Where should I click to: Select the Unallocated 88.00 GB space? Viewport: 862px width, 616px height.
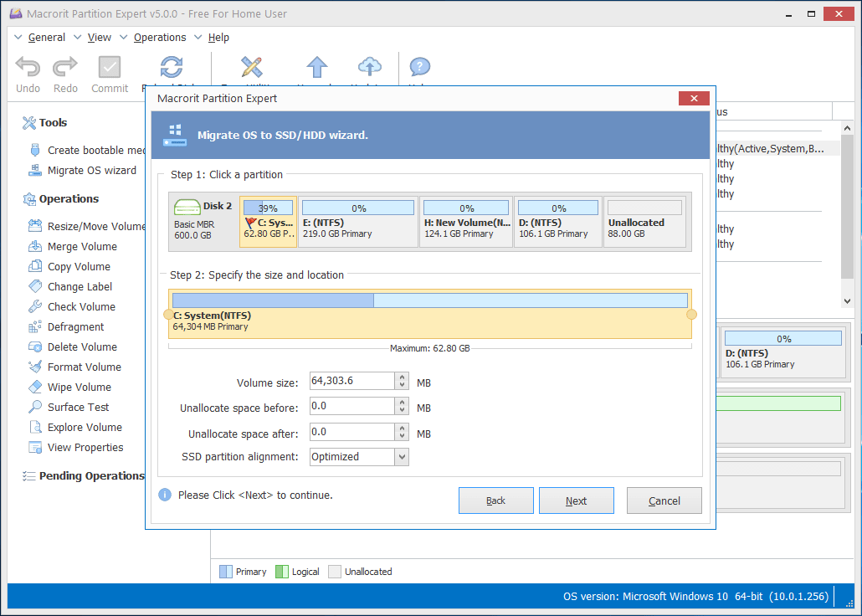(645, 222)
